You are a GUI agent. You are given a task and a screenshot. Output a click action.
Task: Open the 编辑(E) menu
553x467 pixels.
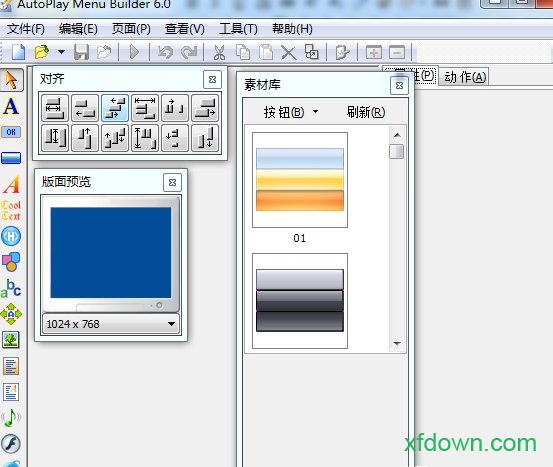click(x=78, y=29)
